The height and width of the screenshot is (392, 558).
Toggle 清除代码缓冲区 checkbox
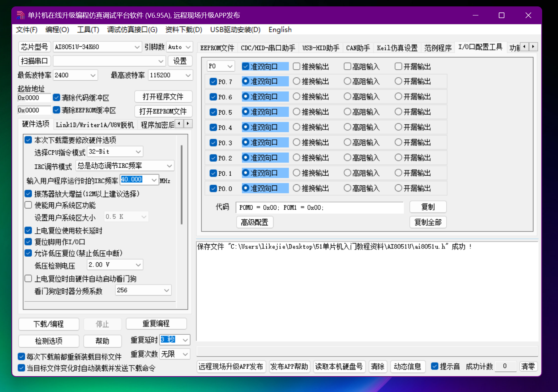[x=57, y=98]
